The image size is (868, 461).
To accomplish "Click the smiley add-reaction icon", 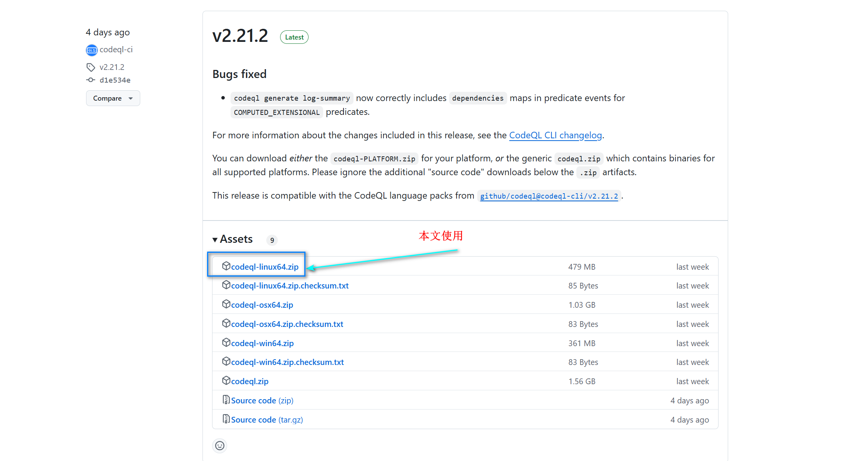I will [x=220, y=446].
